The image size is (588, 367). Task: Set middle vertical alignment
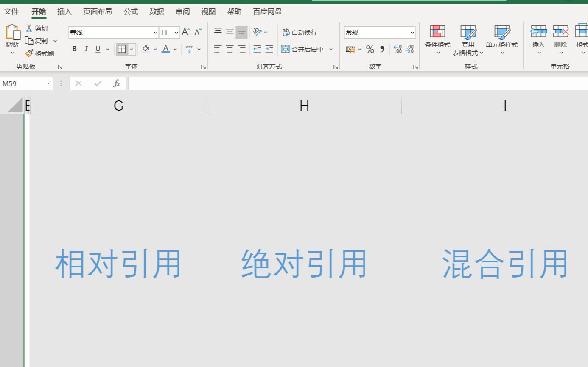230,32
